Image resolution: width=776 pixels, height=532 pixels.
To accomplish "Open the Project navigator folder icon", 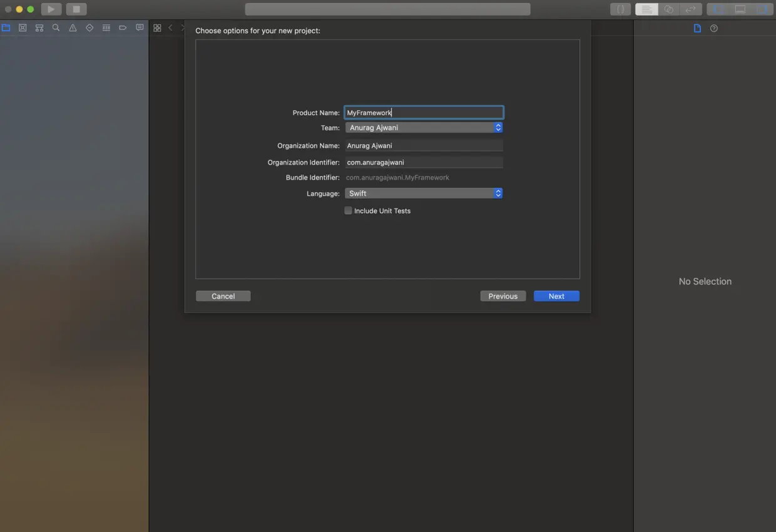I will click(x=6, y=28).
